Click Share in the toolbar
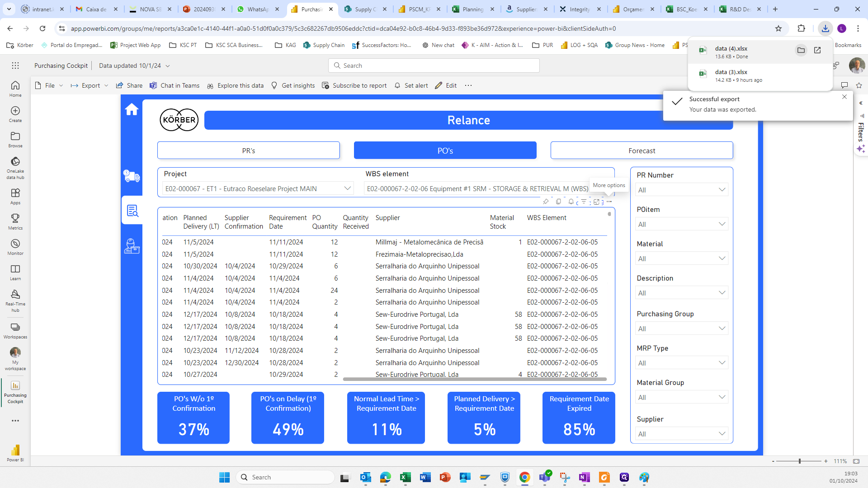 click(x=129, y=85)
